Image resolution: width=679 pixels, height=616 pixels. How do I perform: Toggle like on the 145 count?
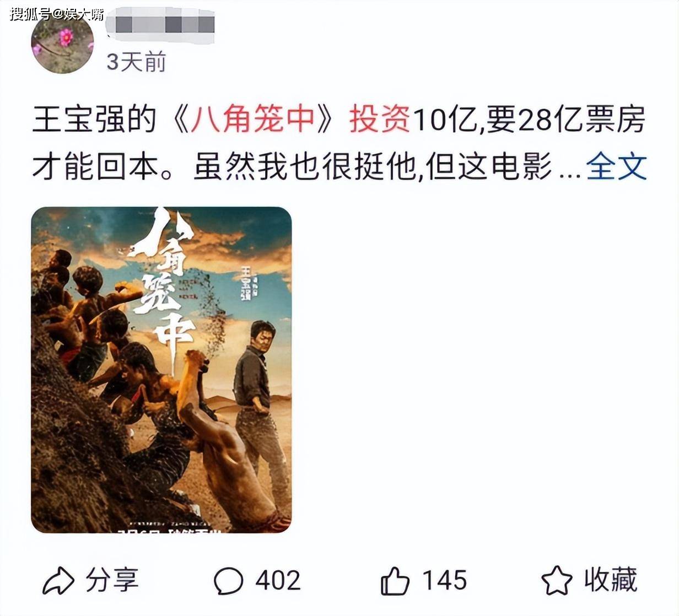pyautogui.click(x=444, y=581)
